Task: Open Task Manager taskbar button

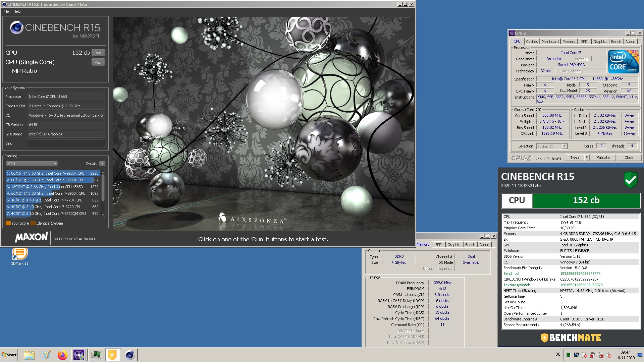Action: tap(96, 355)
